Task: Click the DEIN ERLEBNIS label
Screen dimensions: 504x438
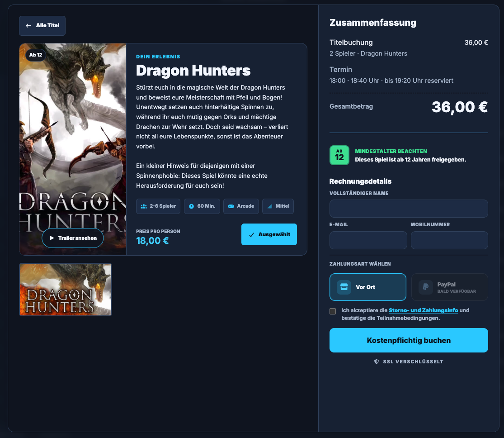Action: coord(158,57)
